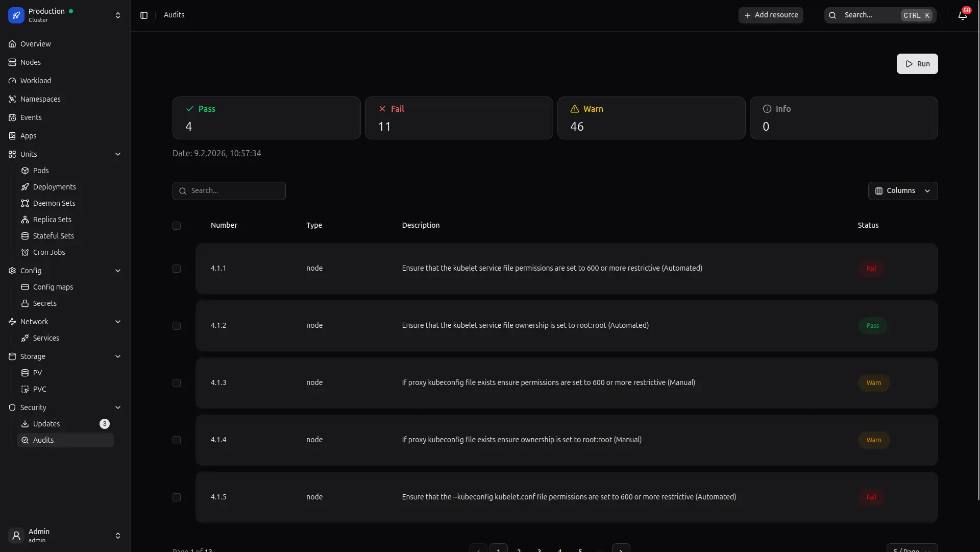Viewport: 980px width, 552px height.
Task: Open Cron Jobs in the sidebar
Action: point(49,252)
